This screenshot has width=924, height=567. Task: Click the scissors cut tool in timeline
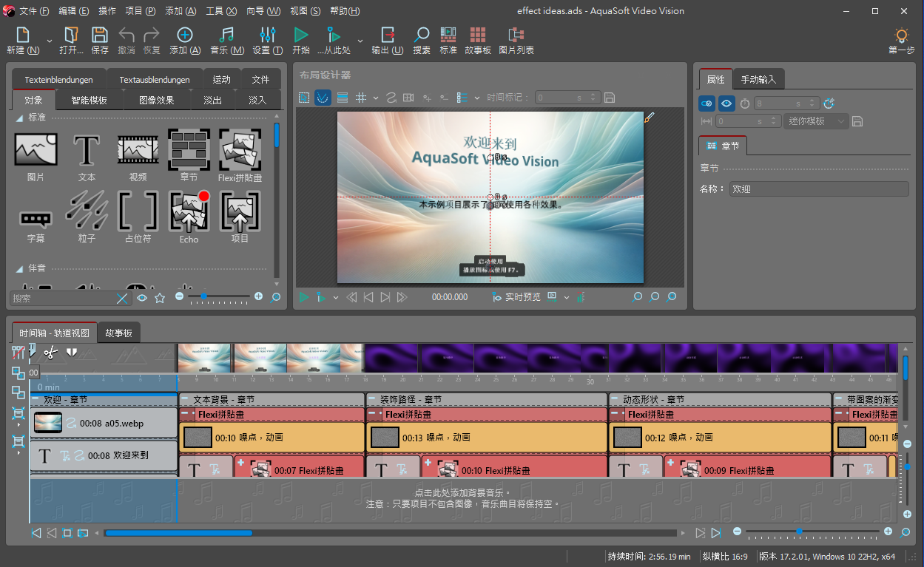[x=50, y=353]
